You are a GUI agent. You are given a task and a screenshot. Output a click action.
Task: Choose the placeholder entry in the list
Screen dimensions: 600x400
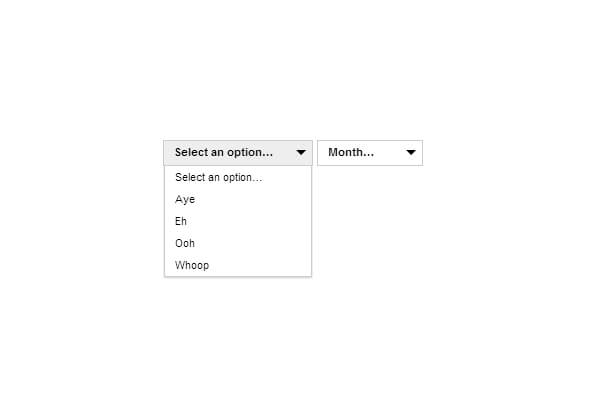(x=218, y=177)
